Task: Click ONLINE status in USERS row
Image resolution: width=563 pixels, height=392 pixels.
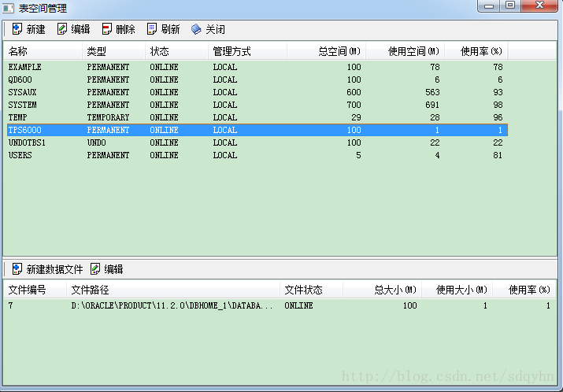Action: (164, 155)
